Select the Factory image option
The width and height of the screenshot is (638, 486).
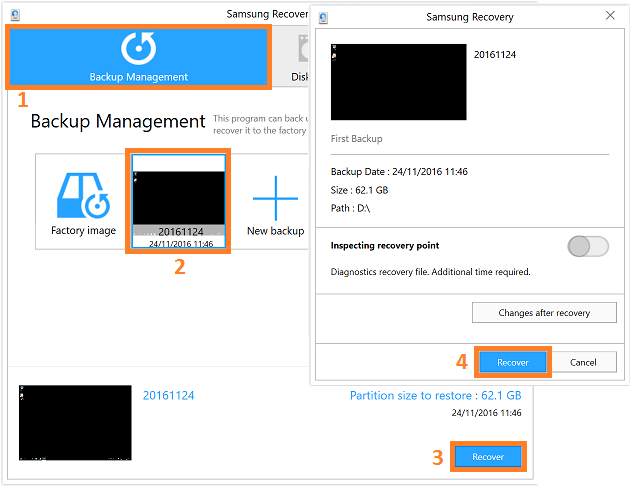(x=83, y=204)
